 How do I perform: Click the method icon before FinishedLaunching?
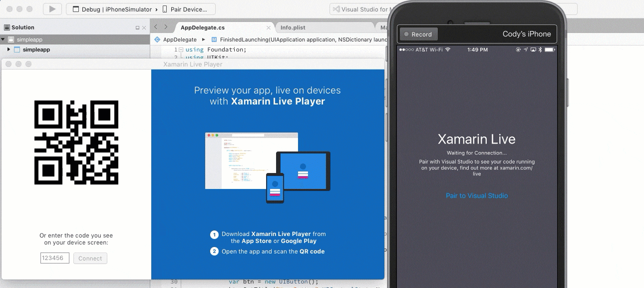click(x=214, y=39)
